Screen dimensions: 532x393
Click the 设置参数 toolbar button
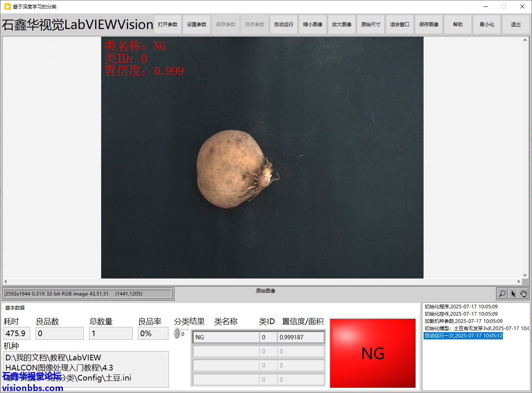197,25
